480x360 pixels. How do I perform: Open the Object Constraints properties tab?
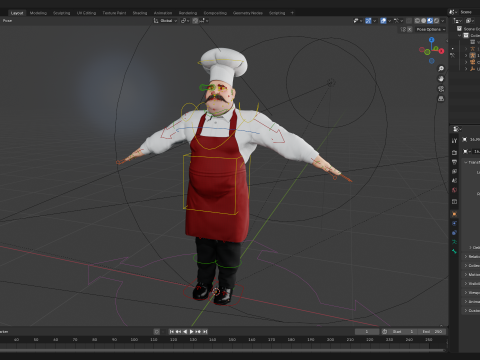[x=454, y=233]
